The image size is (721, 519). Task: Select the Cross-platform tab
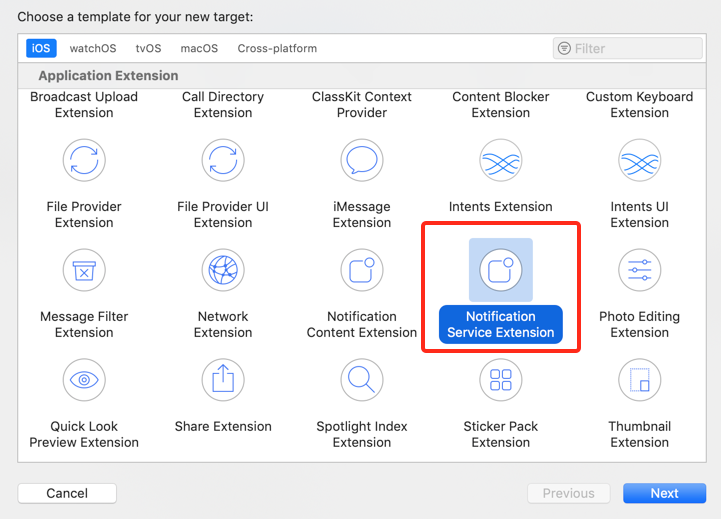[277, 48]
